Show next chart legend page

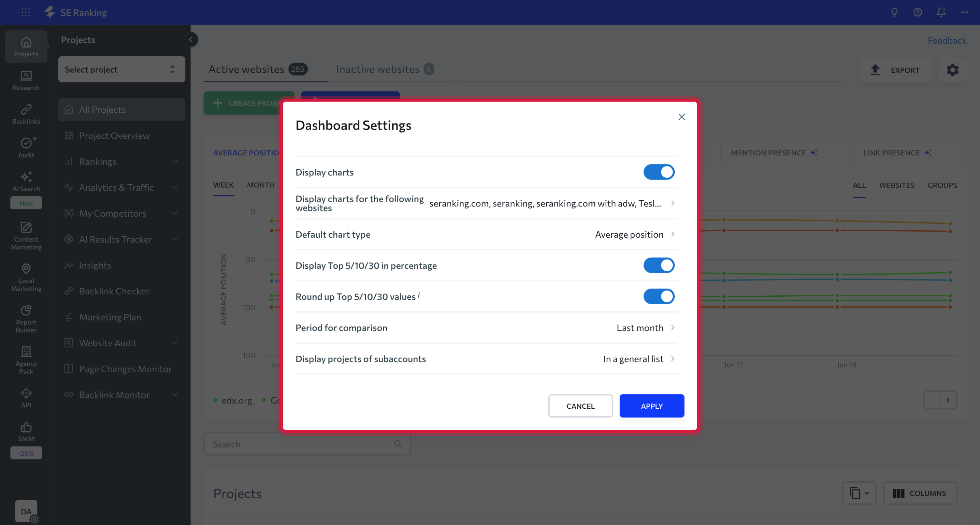click(948, 400)
